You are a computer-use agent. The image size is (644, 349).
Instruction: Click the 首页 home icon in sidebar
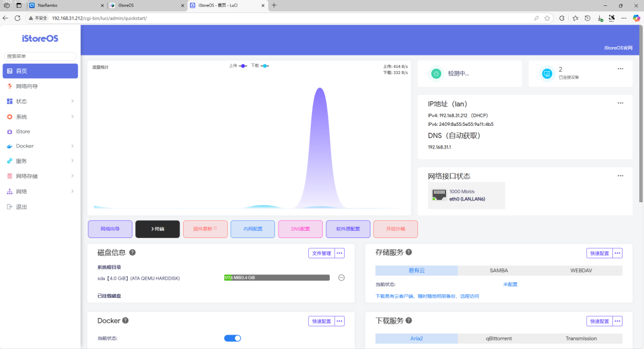(10, 71)
